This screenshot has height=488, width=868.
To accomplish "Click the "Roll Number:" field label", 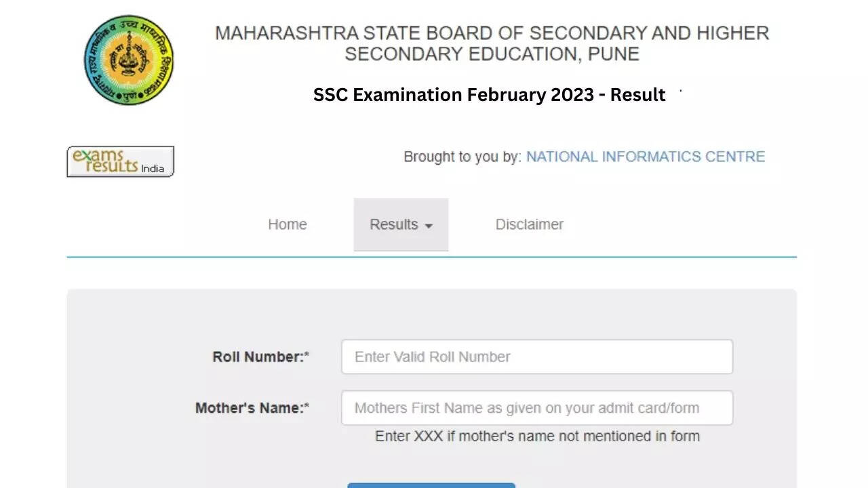I will (x=258, y=357).
